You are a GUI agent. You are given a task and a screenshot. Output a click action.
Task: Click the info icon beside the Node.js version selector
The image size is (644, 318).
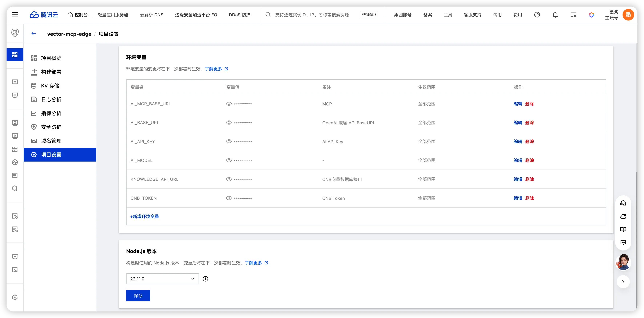(x=205, y=279)
